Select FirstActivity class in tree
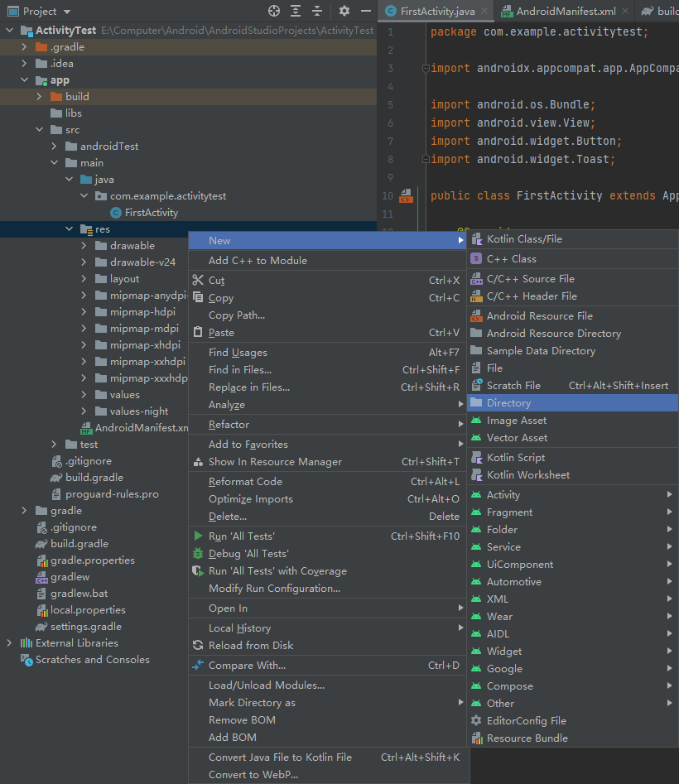The width and height of the screenshot is (679, 784). pyautogui.click(x=144, y=213)
